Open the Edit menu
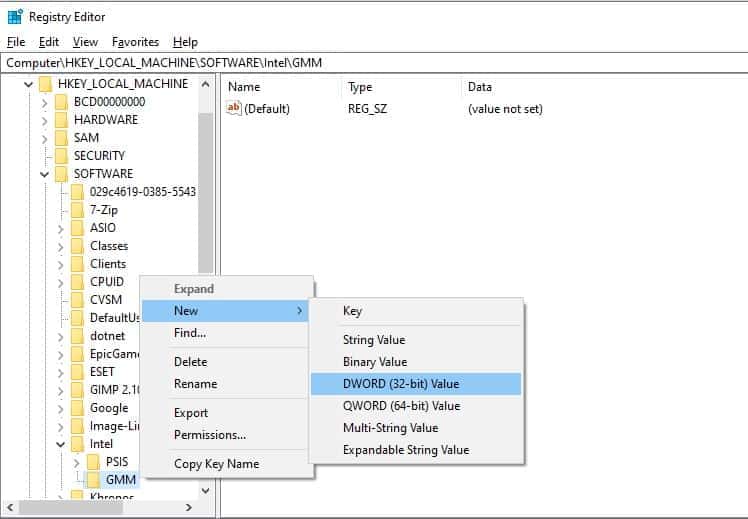748x519 pixels. [x=49, y=42]
